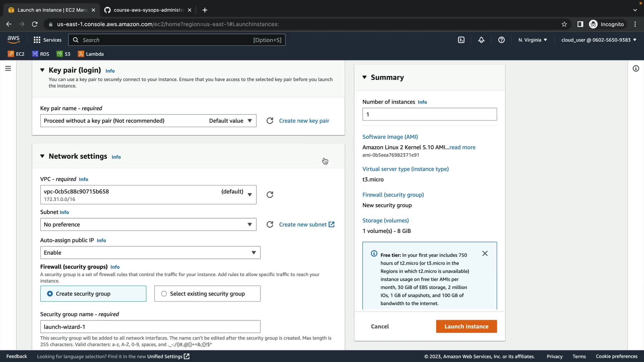Open the left navigation hamburger menu
The height and width of the screenshot is (362, 644).
click(x=8, y=68)
